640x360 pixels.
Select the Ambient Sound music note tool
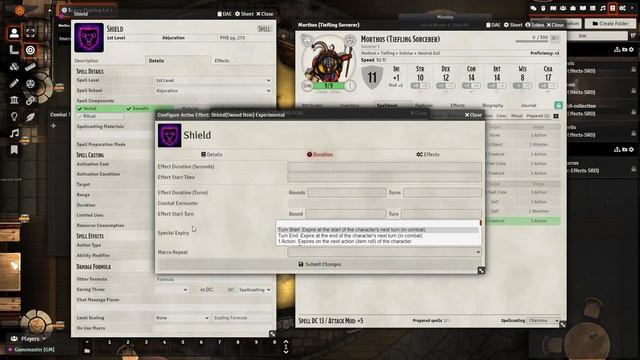tap(14, 133)
